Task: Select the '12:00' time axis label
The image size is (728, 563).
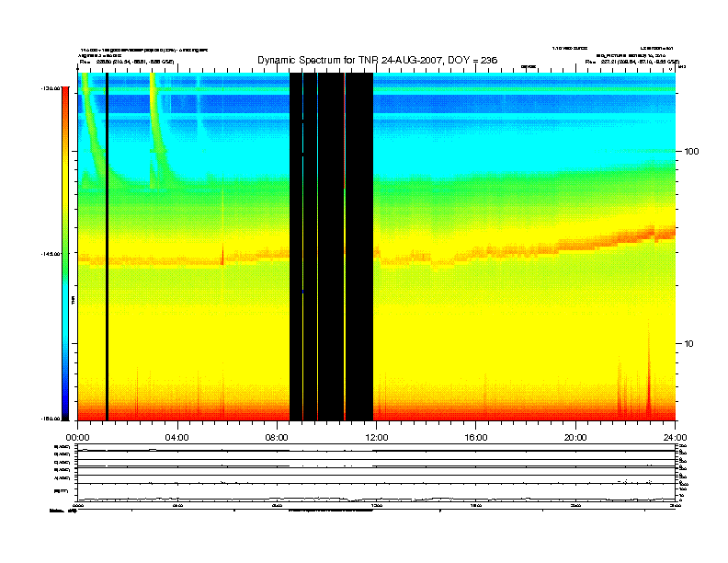Action: [x=377, y=438]
